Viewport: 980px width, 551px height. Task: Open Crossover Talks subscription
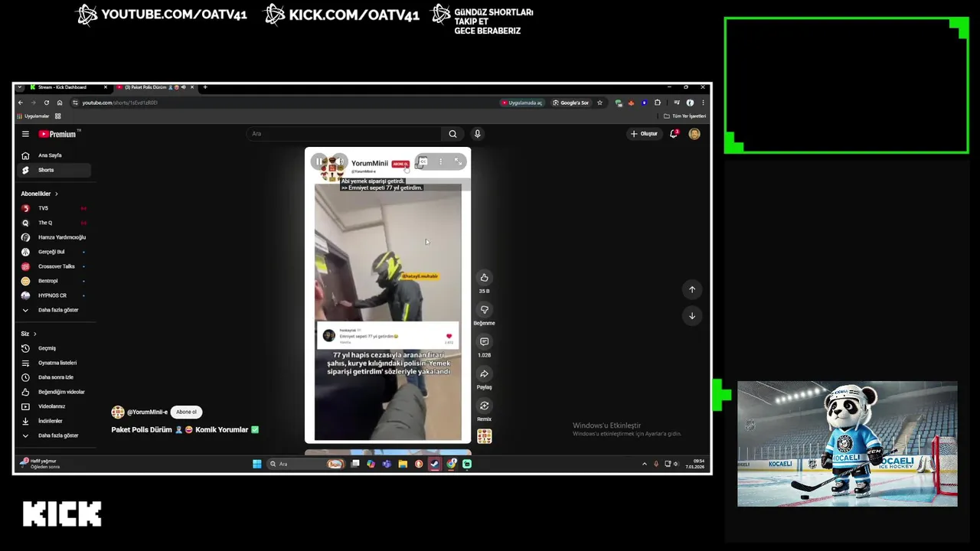click(x=54, y=266)
